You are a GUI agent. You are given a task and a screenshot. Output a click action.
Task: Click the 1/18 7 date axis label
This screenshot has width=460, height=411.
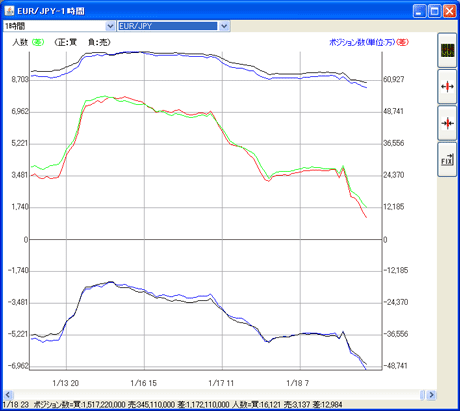pos(298,383)
